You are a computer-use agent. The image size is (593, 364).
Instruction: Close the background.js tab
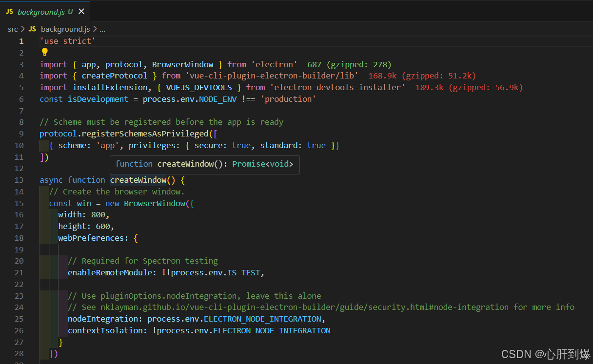click(x=81, y=11)
